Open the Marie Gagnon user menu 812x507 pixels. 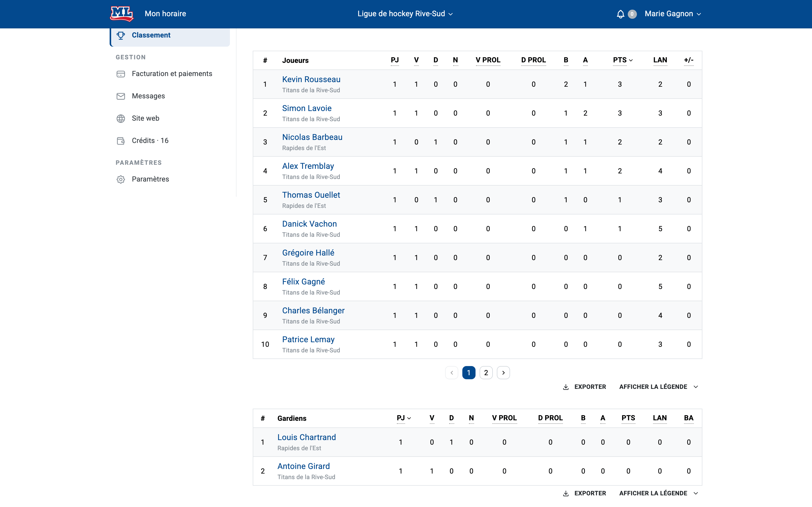coord(673,14)
